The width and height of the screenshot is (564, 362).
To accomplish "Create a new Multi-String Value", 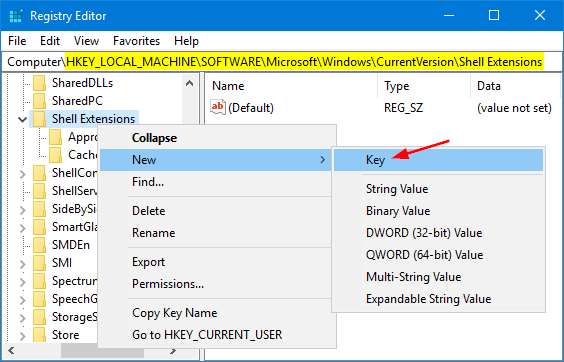I will click(438, 277).
